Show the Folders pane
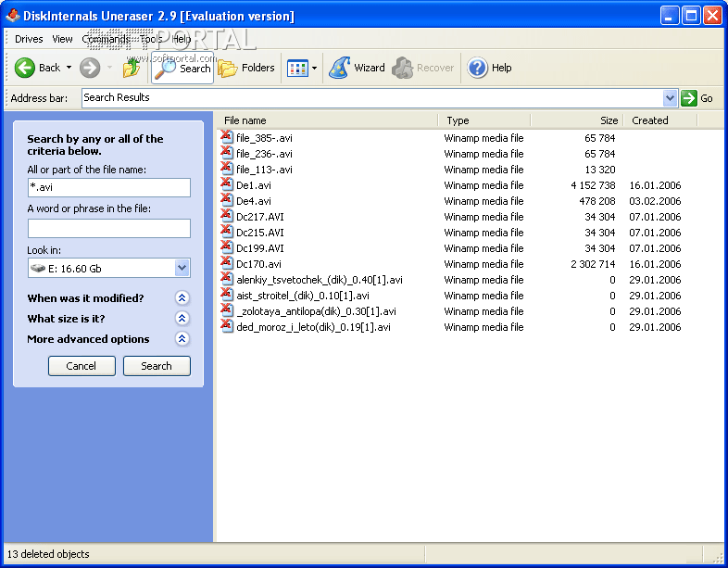 [x=246, y=68]
